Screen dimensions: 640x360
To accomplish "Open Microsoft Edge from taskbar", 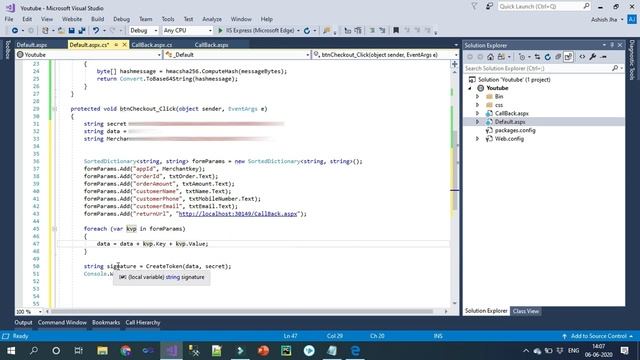I will [x=356, y=351].
